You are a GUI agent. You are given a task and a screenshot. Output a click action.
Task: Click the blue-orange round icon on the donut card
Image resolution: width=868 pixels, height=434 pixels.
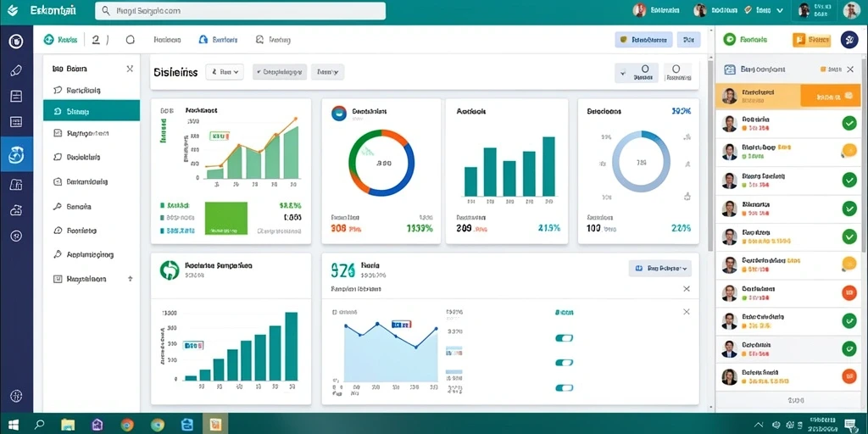(x=339, y=113)
